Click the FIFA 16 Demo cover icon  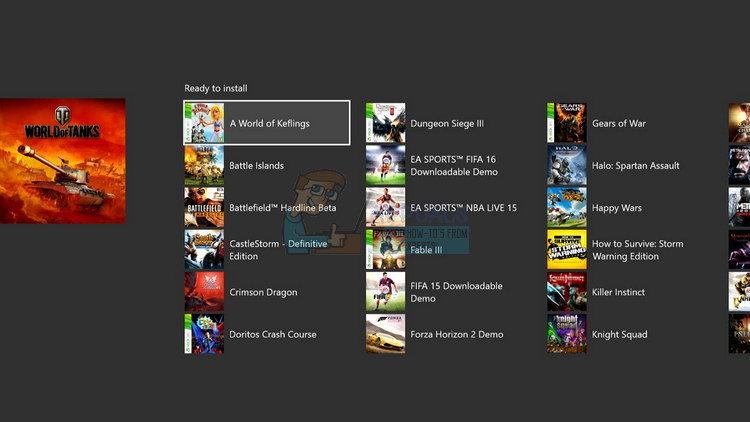[x=386, y=166]
